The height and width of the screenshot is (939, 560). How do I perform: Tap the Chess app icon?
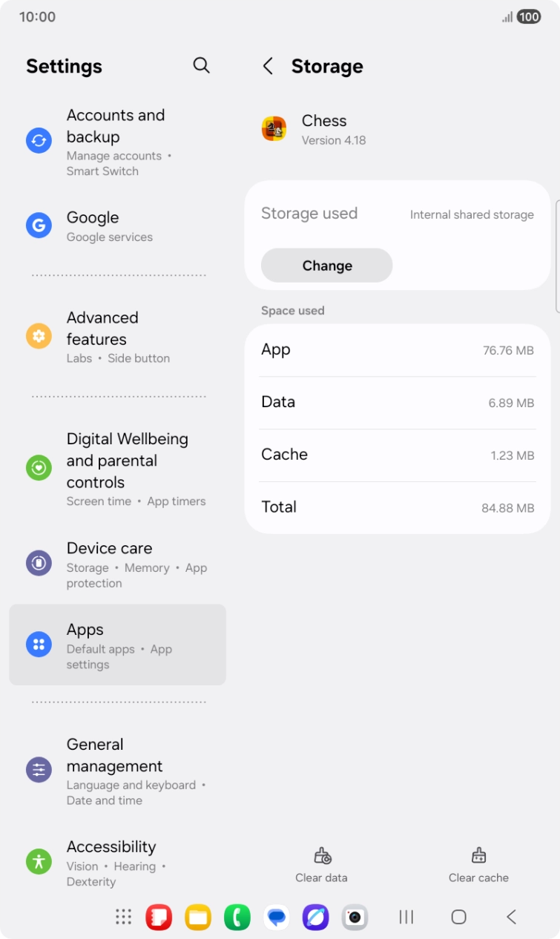tap(274, 128)
